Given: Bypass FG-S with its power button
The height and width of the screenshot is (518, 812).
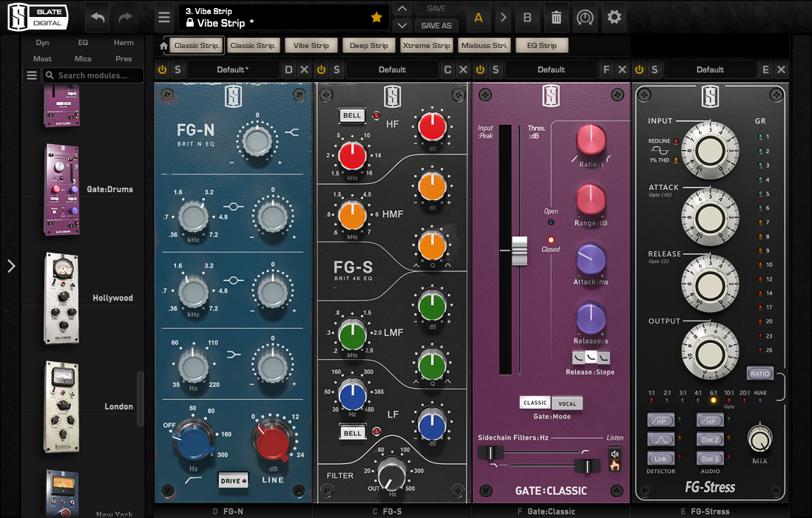Looking at the screenshot, I should point(321,69).
